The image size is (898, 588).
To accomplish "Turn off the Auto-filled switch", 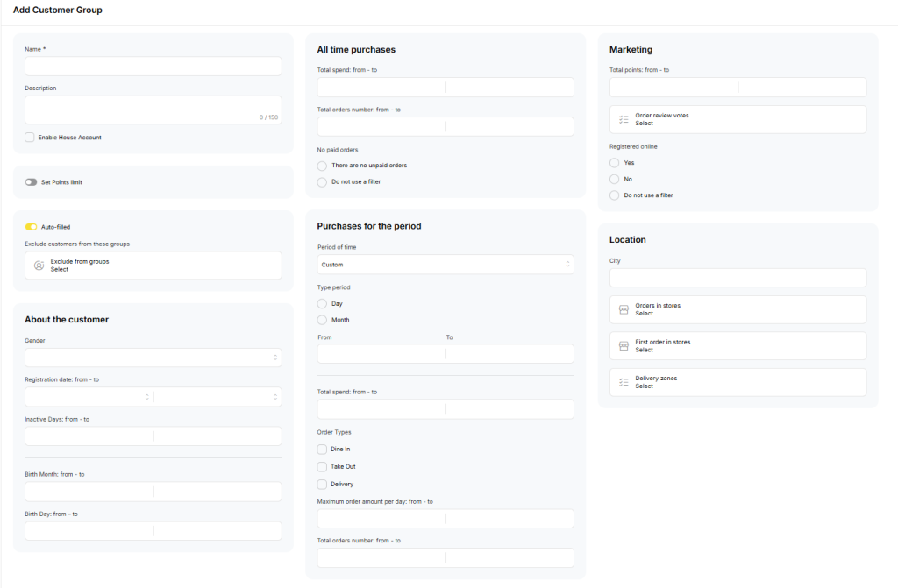I will tap(31, 227).
